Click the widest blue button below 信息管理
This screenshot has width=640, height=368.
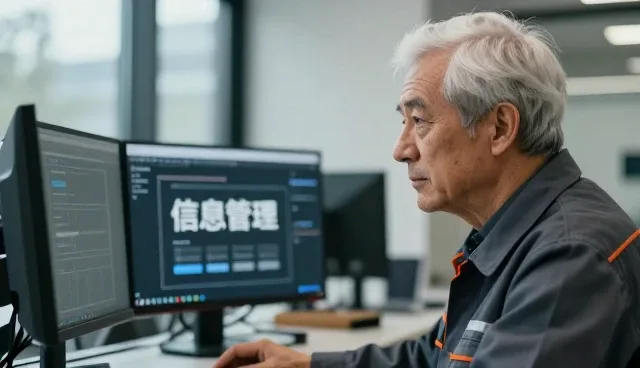coord(188,269)
